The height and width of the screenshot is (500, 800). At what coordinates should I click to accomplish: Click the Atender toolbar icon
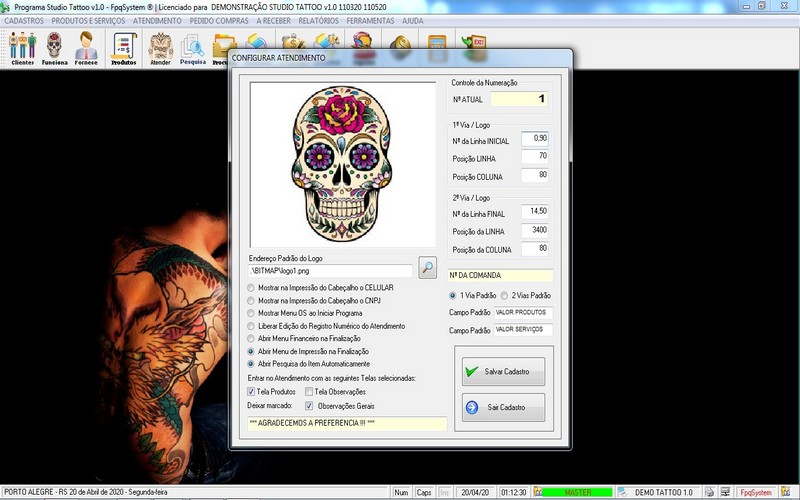coord(160,47)
